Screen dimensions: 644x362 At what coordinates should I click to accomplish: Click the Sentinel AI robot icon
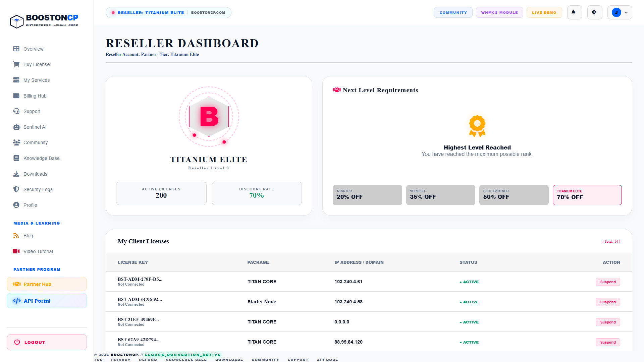tap(16, 127)
